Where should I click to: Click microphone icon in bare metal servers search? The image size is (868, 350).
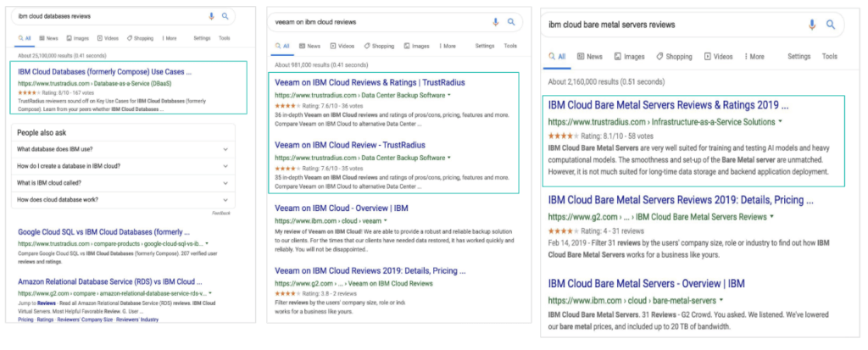click(x=812, y=25)
